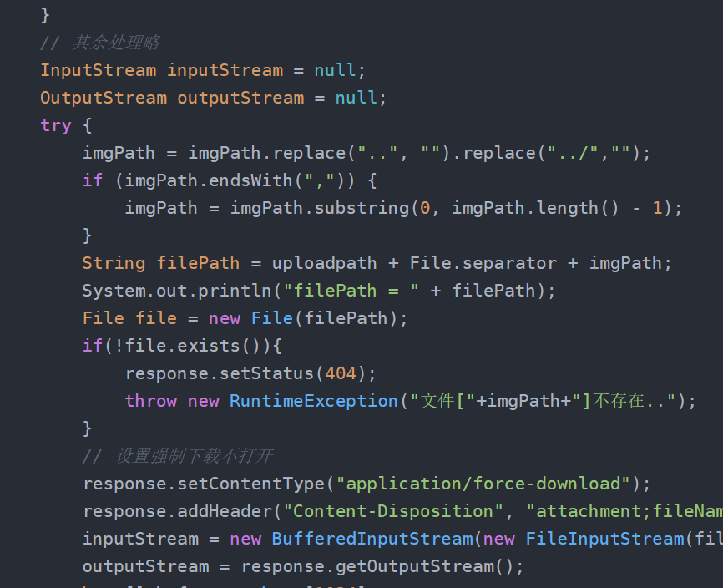Image resolution: width=723 pixels, height=588 pixels.
Task: Click File.separator in the path expression
Action: click(483, 263)
